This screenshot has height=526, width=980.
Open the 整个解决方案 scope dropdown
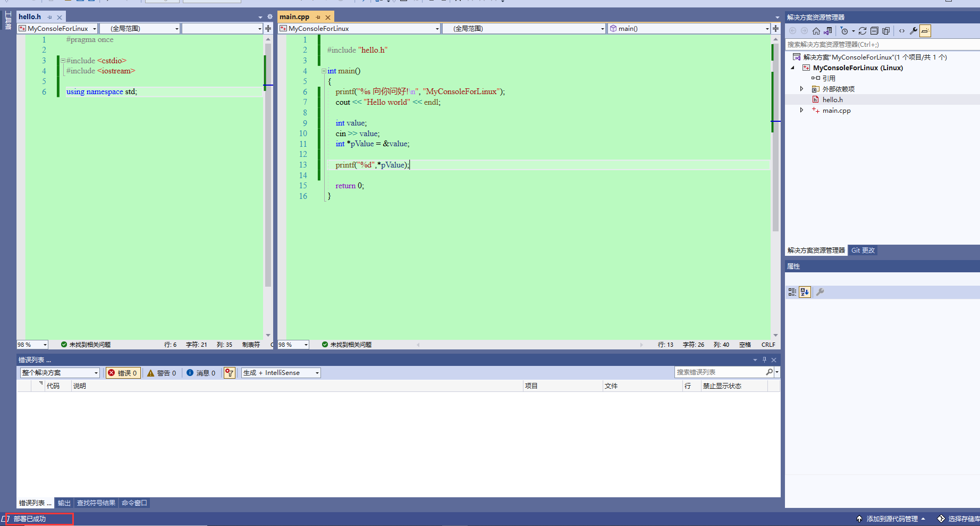tap(60, 373)
